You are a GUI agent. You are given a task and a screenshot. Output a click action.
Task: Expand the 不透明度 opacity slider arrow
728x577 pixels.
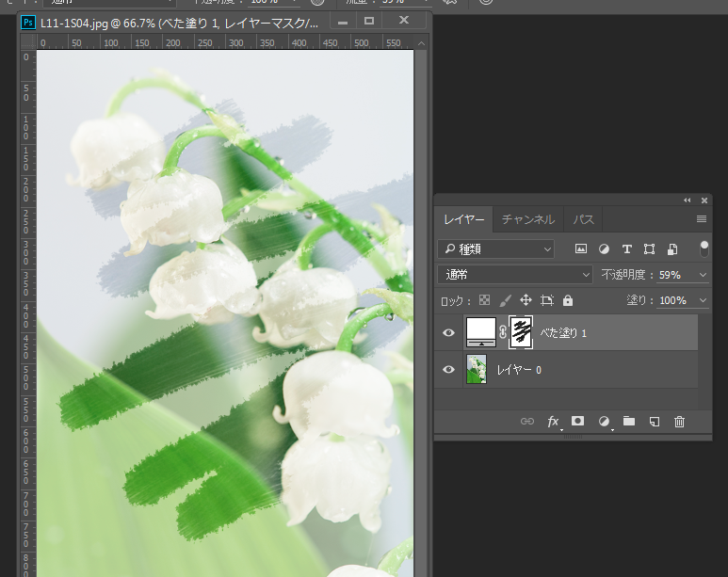pyautogui.click(x=703, y=275)
